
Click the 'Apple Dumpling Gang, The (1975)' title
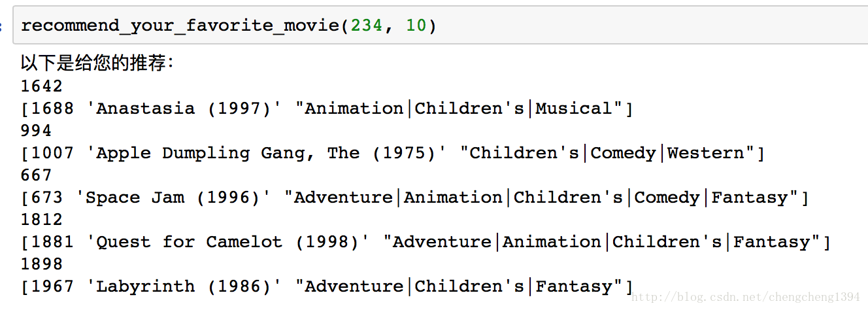[267, 153]
